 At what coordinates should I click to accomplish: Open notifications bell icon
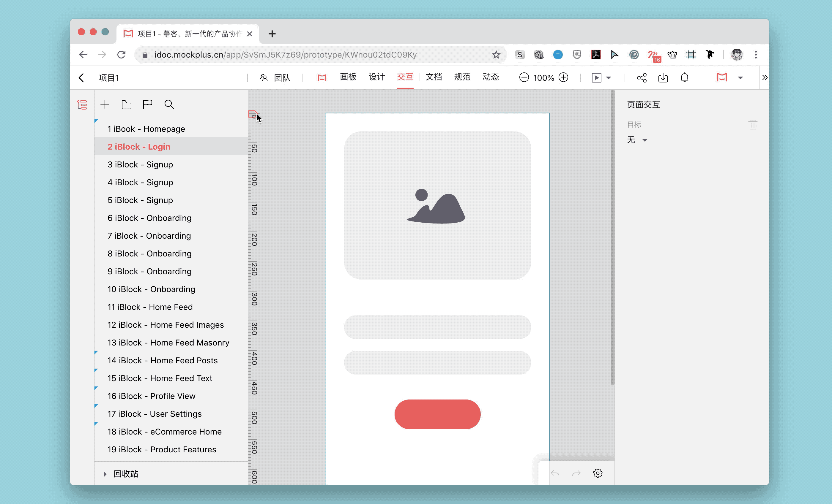tap(684, 78)
